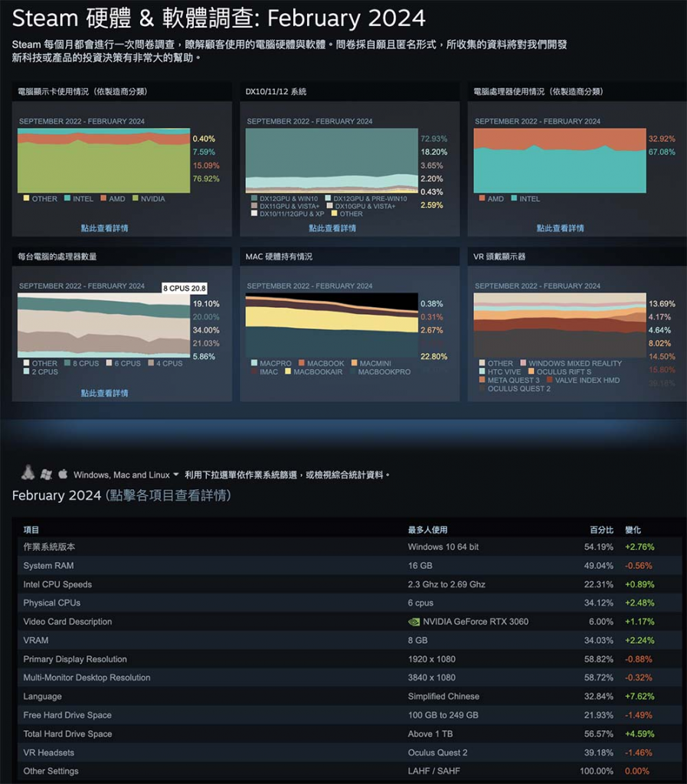
Task: Click the DX10/11/12 systems area chart
Action: click(x=332, y=161)
